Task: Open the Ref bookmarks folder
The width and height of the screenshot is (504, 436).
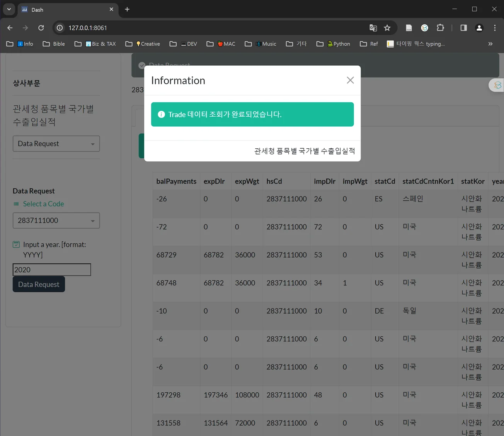Action: 369,44
